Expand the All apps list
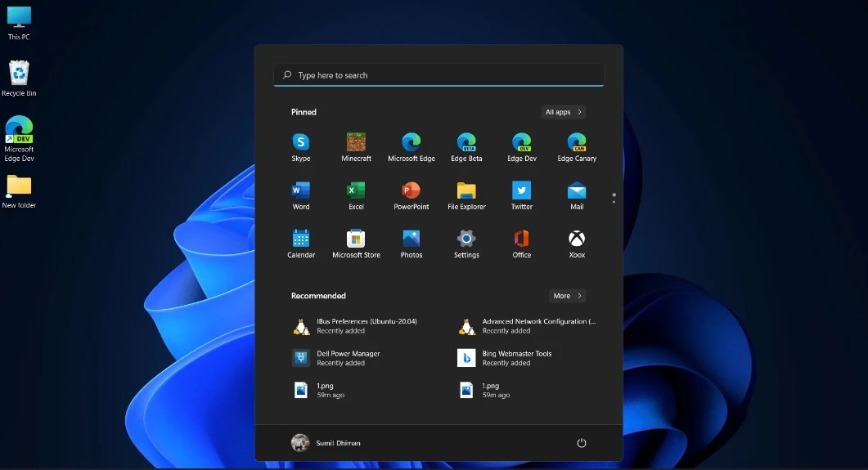 click(x=564, y=112)
